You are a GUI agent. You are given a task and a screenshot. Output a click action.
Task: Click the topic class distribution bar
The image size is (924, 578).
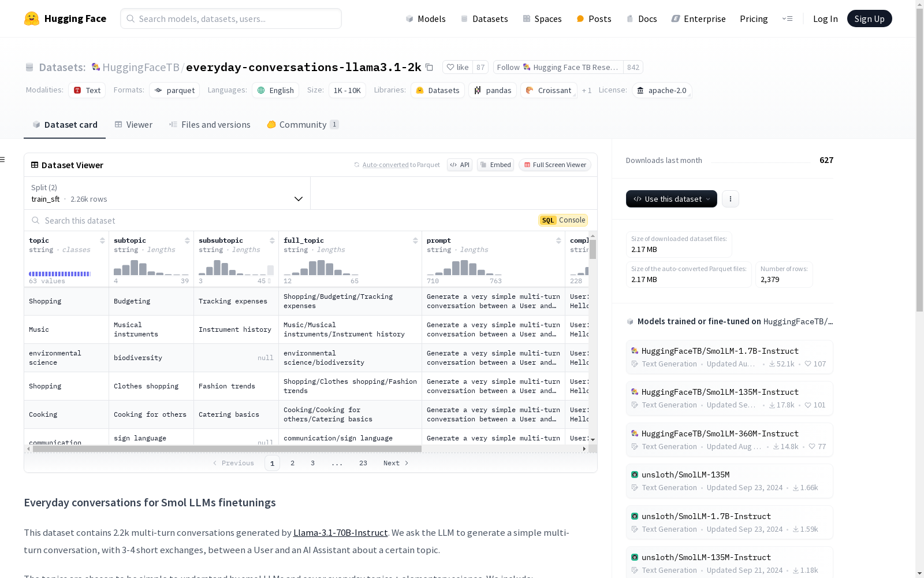[x=60, y=274]
